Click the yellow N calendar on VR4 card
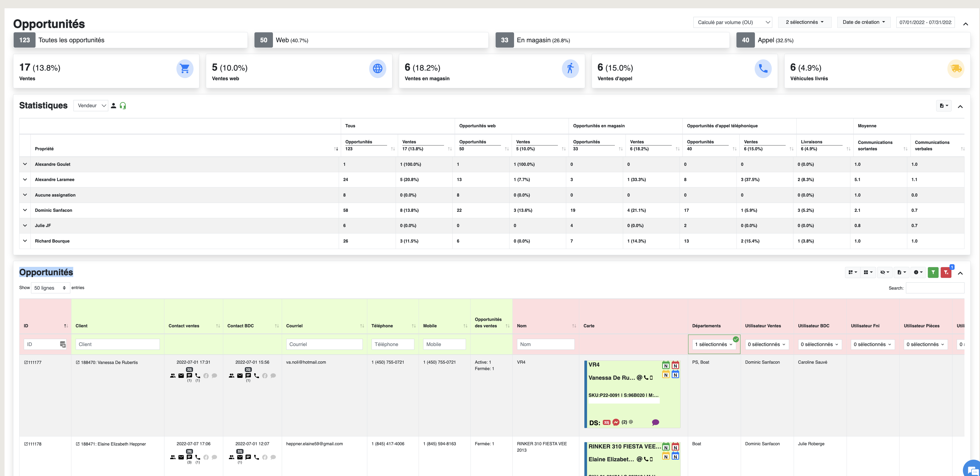 click(666, 374)
